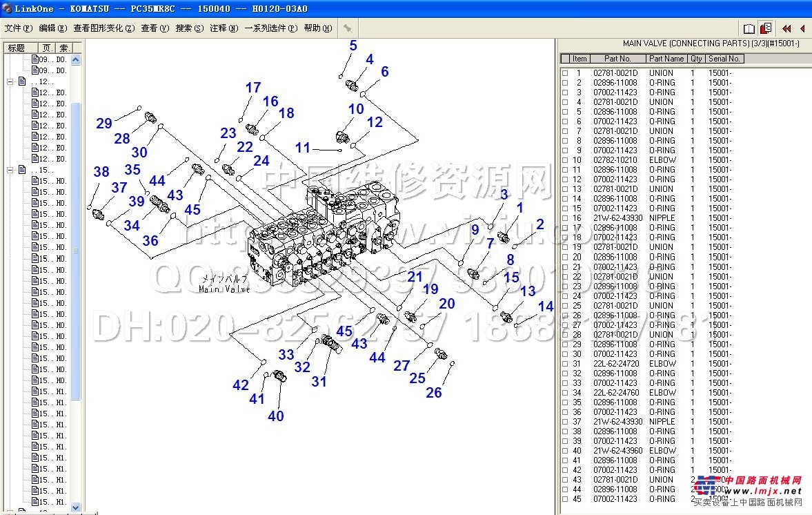Click callout number 26 in diagram
The height and width of the screenshot is (515, 812).
434,393
